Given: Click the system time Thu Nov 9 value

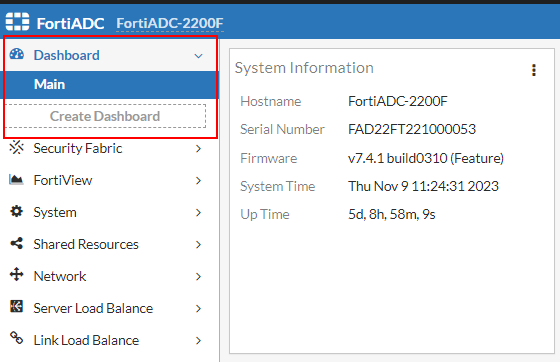Looking at the screenshot, I should tap(423, 186).
